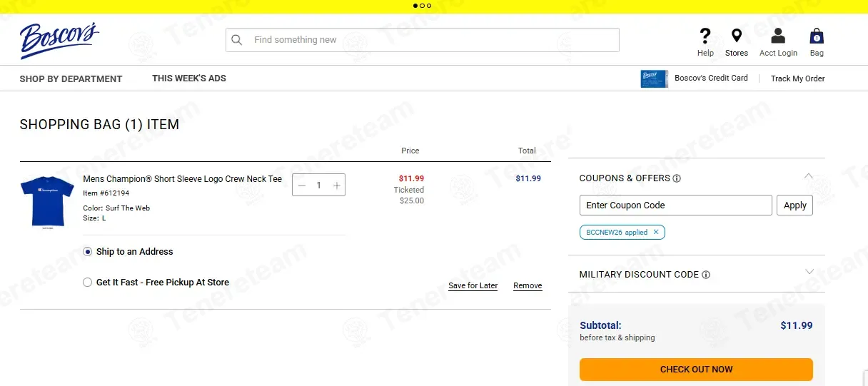
Task: Click the Boscov's logo
Action: (59, 40)
